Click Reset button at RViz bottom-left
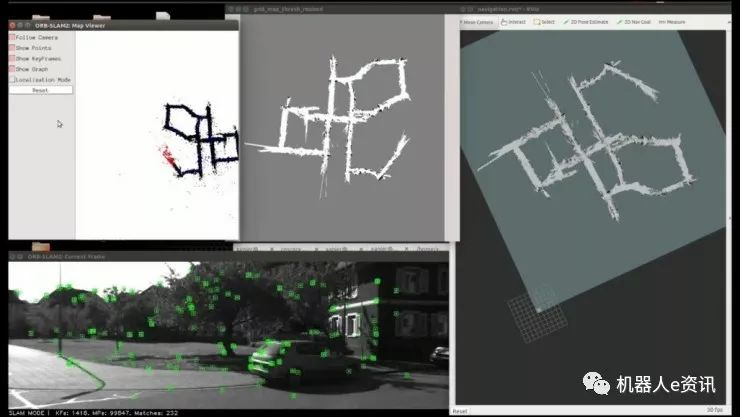The height and width of the screenshot is (417, 740). coord(460,411)
